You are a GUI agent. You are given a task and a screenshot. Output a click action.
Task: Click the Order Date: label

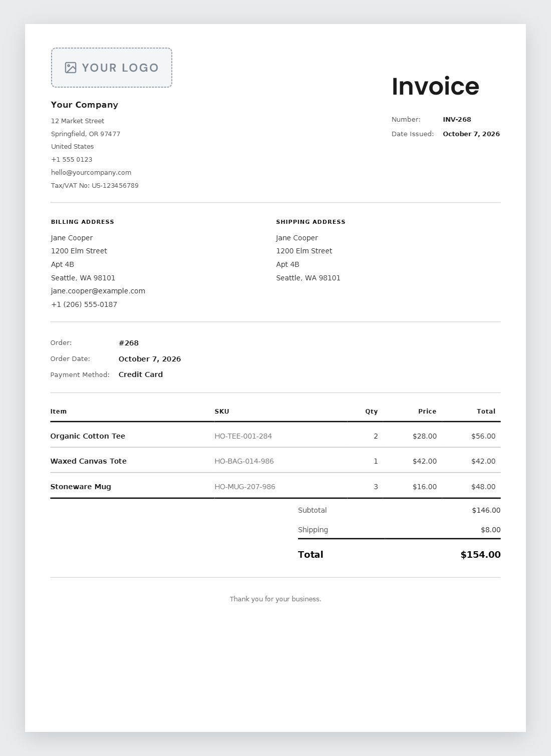(70, 359)
